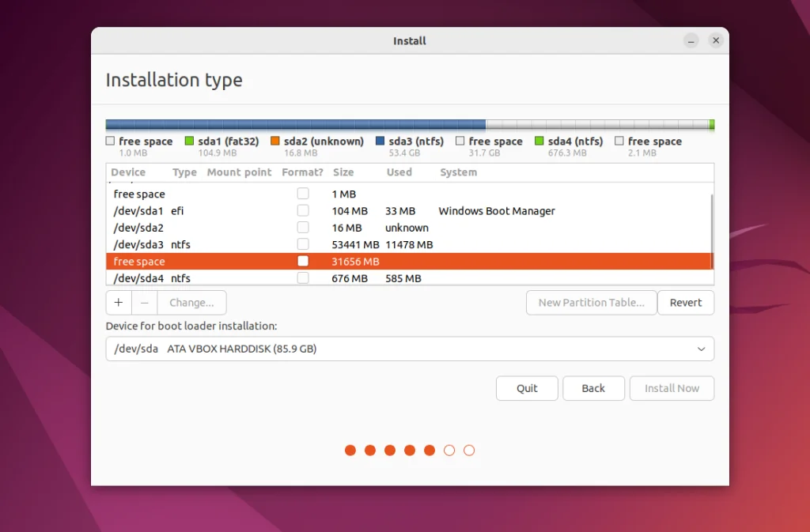Sort the partition list by Device column
This screenshot has width=810, height=532.
128,172
